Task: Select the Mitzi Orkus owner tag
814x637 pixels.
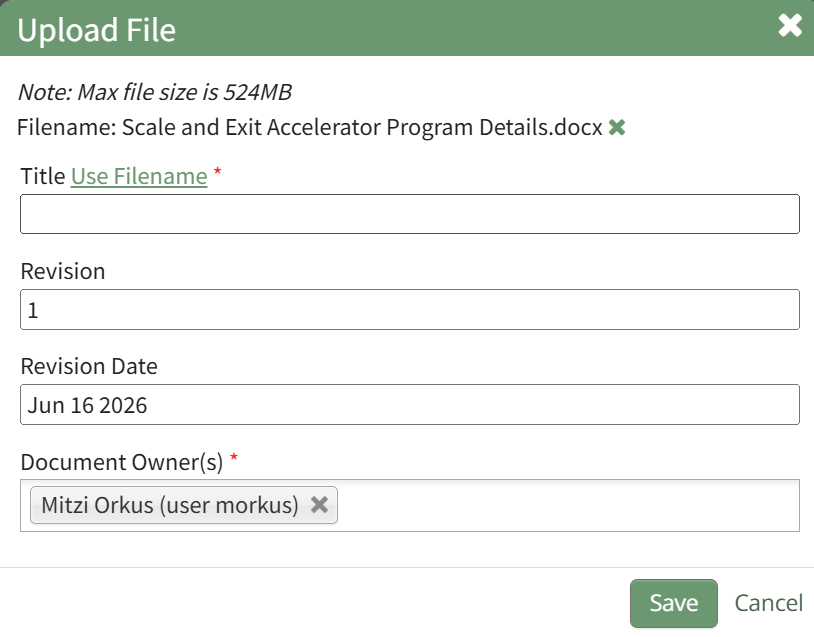Action: coord(170,505)
